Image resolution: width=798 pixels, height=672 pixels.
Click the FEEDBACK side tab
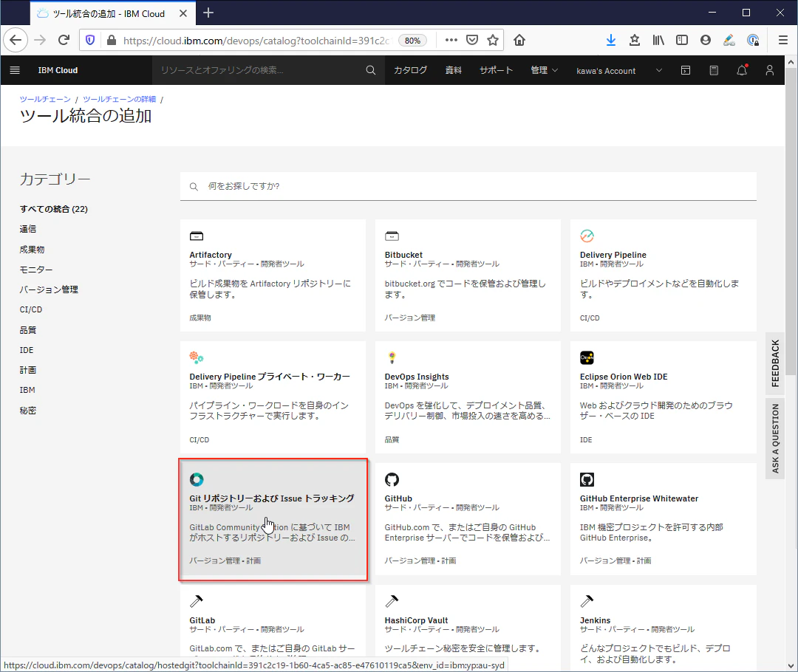pos(775,363)
